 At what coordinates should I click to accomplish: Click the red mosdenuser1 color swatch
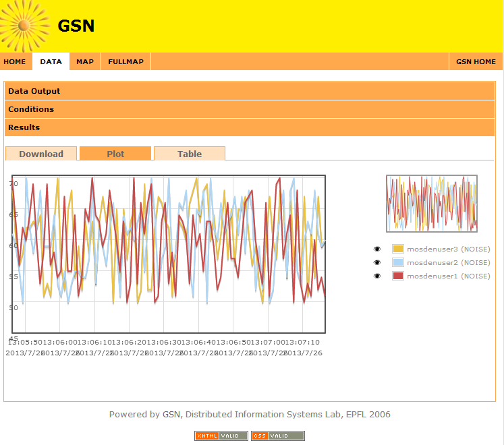click(x=397, y=276)
